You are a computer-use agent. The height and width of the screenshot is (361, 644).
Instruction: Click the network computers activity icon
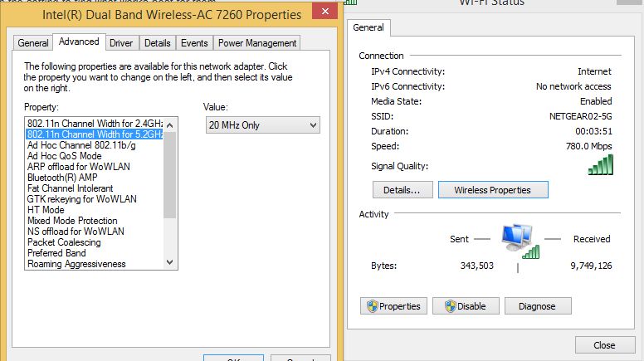point(520,241)
